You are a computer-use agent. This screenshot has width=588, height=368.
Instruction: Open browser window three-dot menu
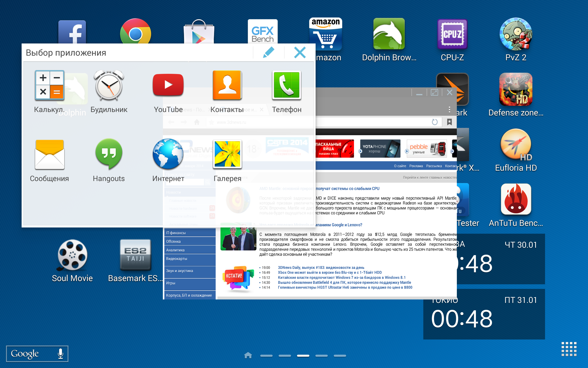click(449, 109)
